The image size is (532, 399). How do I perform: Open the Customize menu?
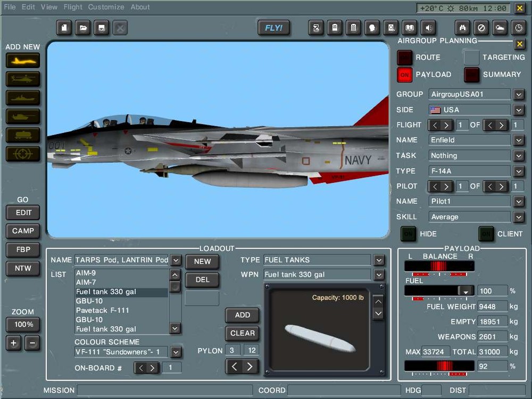tap(106, 7)
